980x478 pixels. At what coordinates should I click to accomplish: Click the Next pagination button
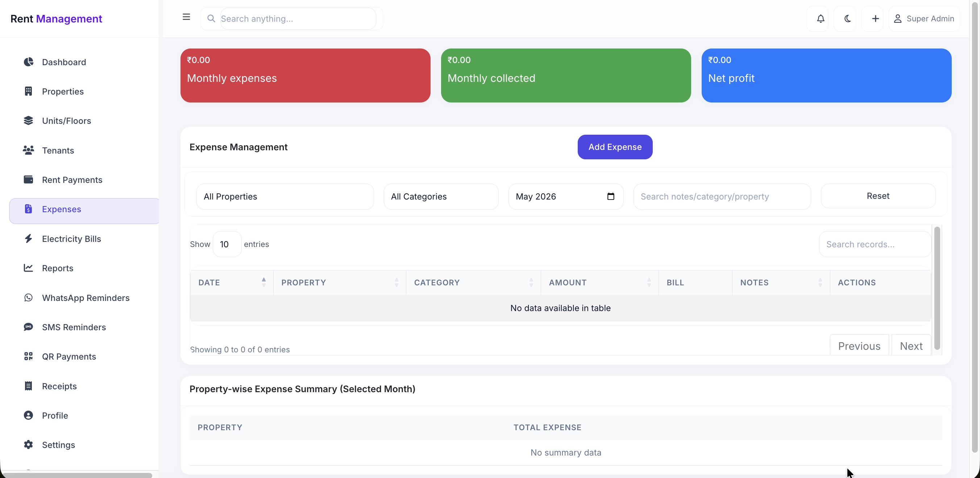911,345
